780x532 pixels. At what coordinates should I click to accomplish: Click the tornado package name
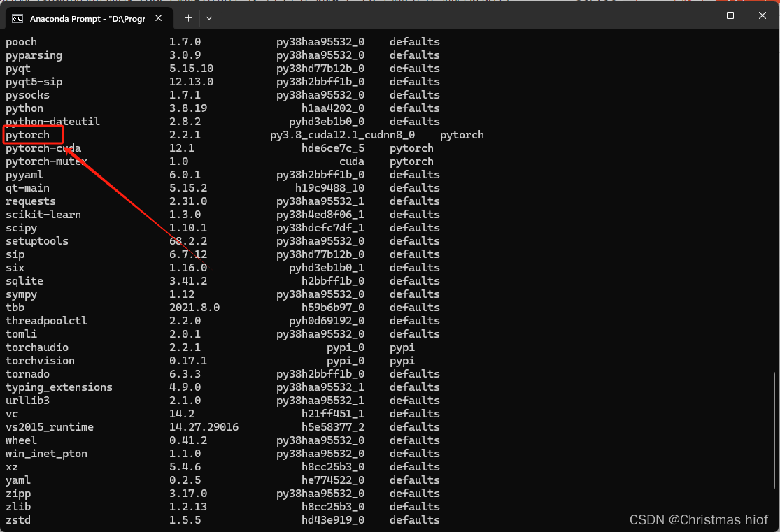tap(28, 374)
